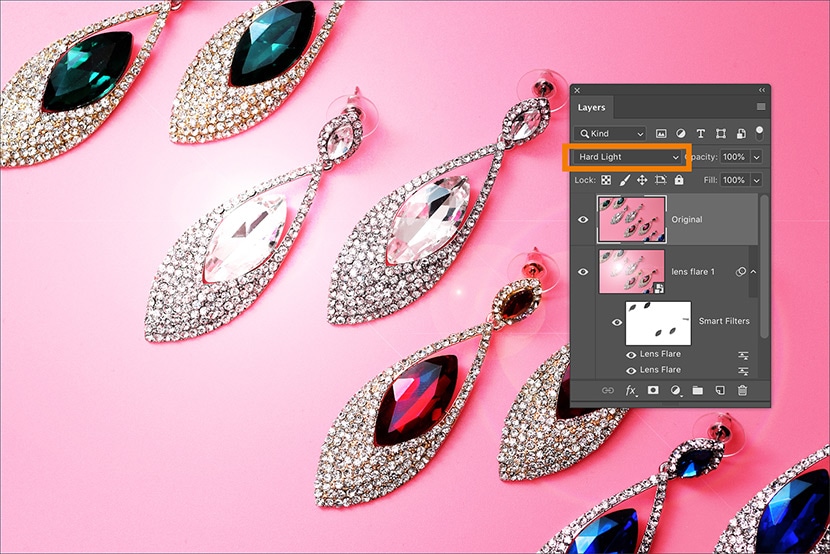Collapse the lens flare 1 smart filters
The width and height of the screenshot is (830, 554).
752,272
